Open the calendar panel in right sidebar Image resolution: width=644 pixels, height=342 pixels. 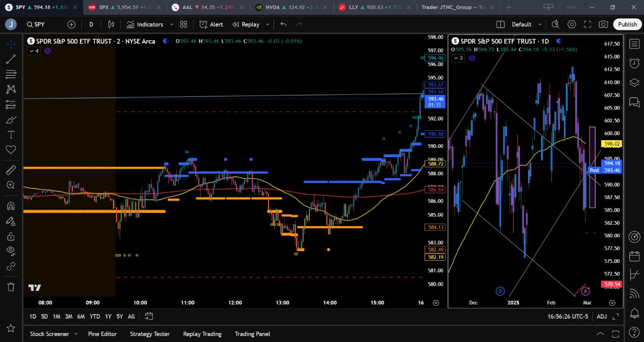click(635, 256)
